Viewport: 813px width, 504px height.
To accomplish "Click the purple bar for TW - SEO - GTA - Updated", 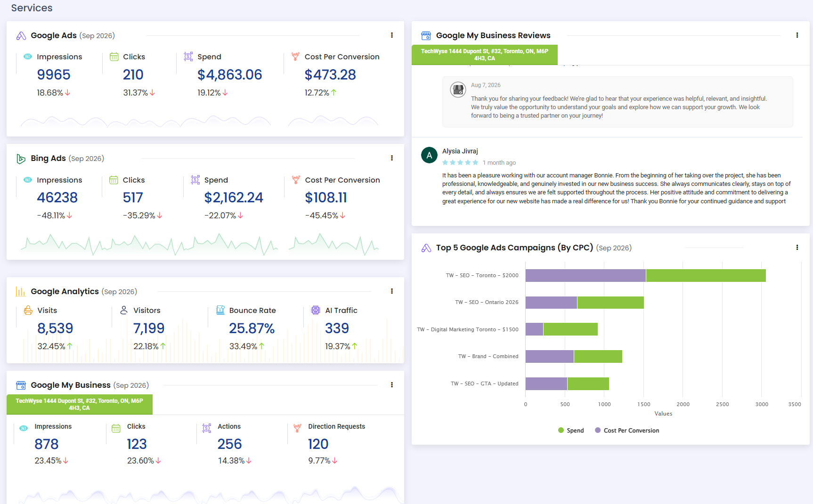I will click(x=546, y=384).
